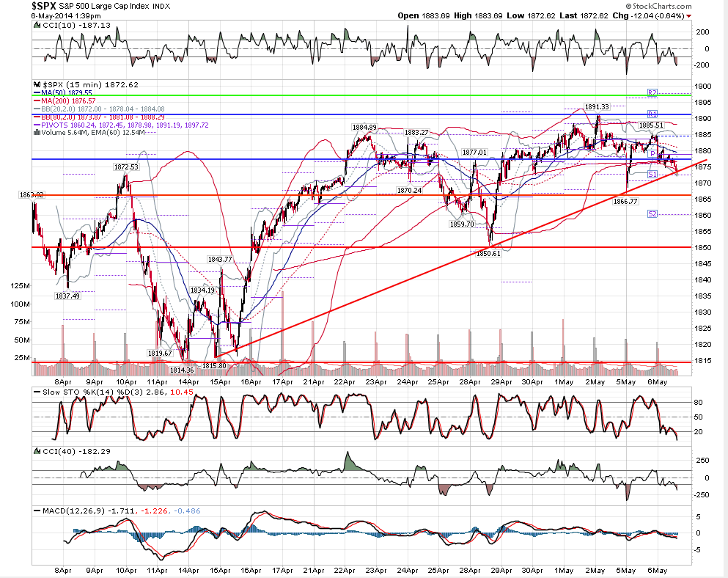This screenshot has height=578, width=728.
Task: Click the 1891.33 high price label
Action: [x=597, y=107]
